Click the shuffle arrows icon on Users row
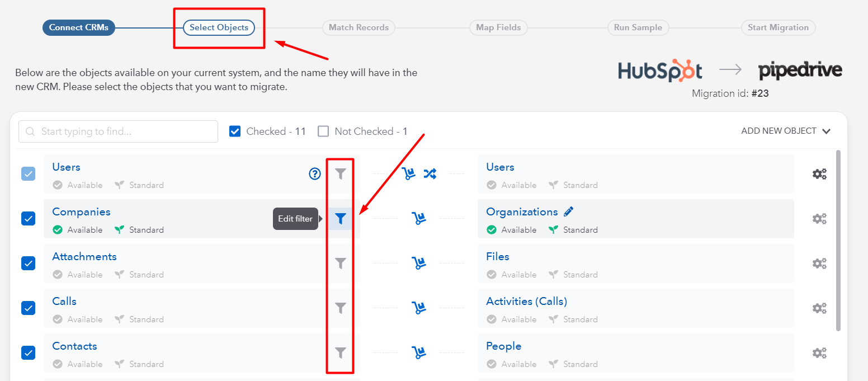868x381 pixels. pos(430,173)
